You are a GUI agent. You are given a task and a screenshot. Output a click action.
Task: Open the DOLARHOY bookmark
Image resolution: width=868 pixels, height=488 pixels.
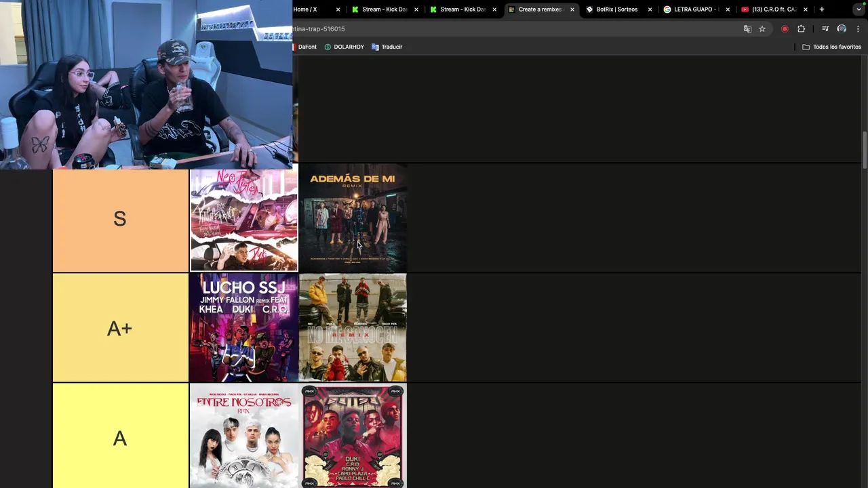[344, 47]
